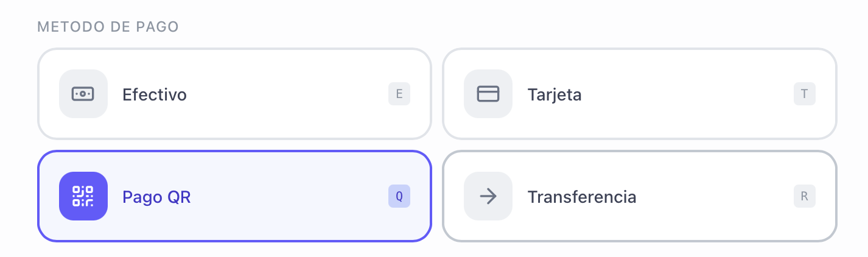
Task: Click the credit card icon
Action: (488, 94)
